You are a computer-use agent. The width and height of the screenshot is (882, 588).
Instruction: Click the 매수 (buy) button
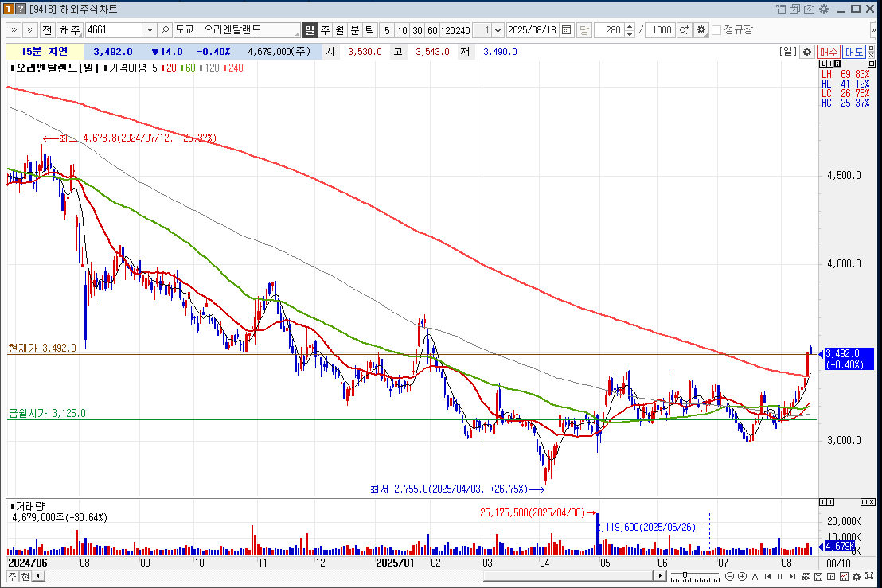click(x=829, y=51)
